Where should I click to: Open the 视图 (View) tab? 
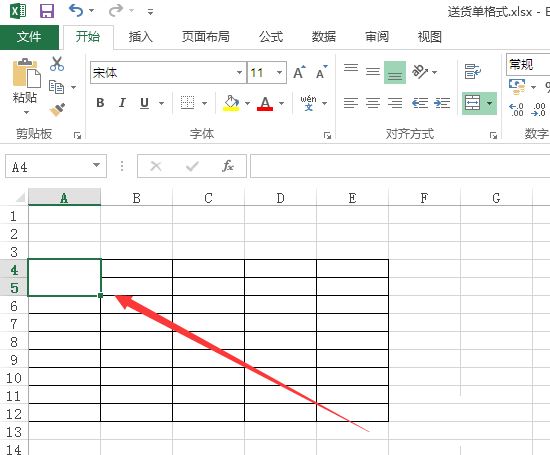[x=429, y=37]
